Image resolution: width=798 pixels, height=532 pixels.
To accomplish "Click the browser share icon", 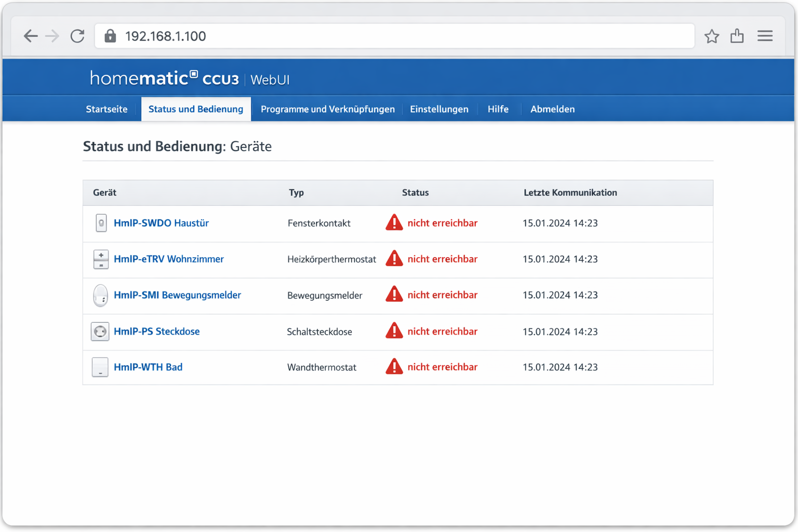I will click(x=737, y=36).
